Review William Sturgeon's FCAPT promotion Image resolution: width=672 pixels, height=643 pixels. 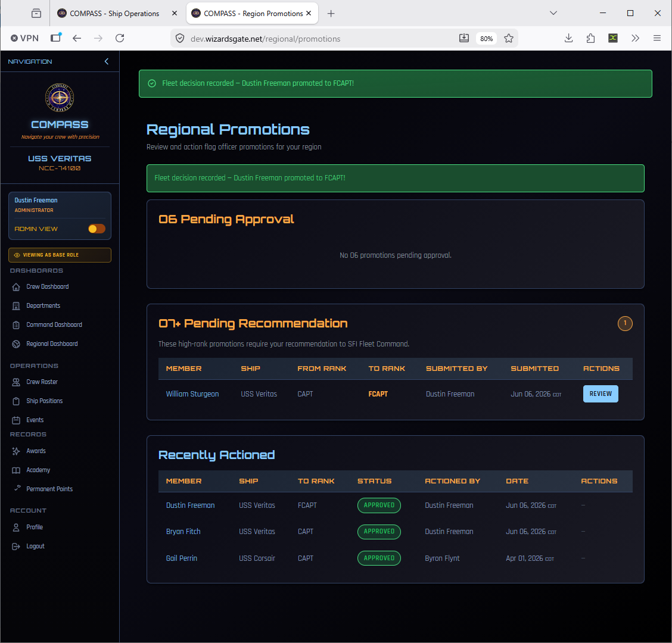coord(601,394)
